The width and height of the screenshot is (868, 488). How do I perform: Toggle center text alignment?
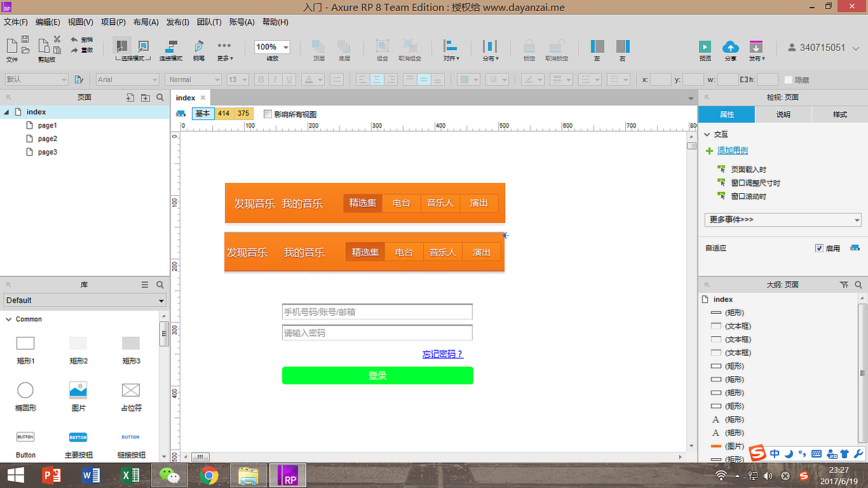376,80
